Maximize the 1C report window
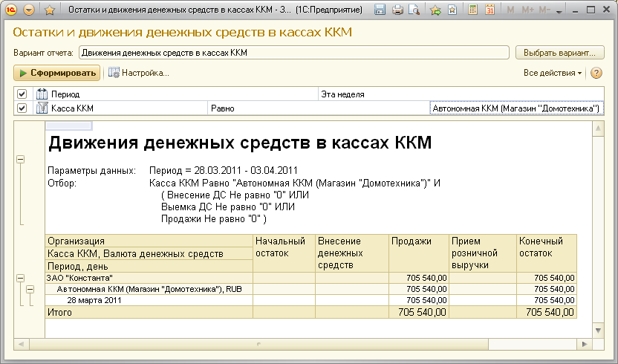This screenshot has width=618, height=364. pos(591,10)
